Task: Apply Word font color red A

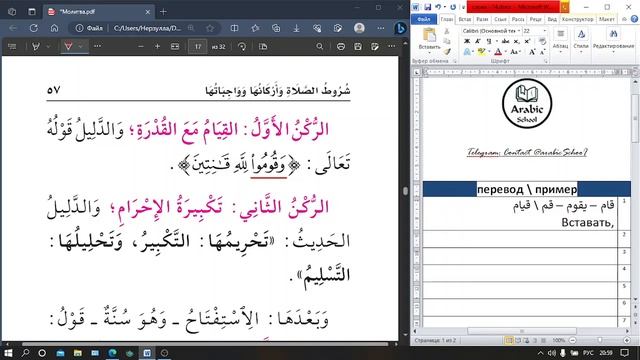Action: click(498, 52)
